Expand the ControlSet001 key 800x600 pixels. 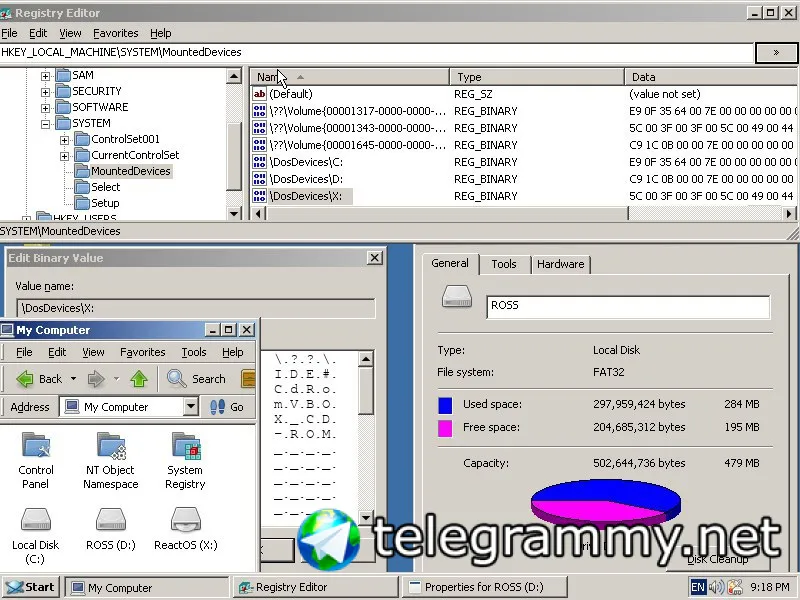point(64,140)
